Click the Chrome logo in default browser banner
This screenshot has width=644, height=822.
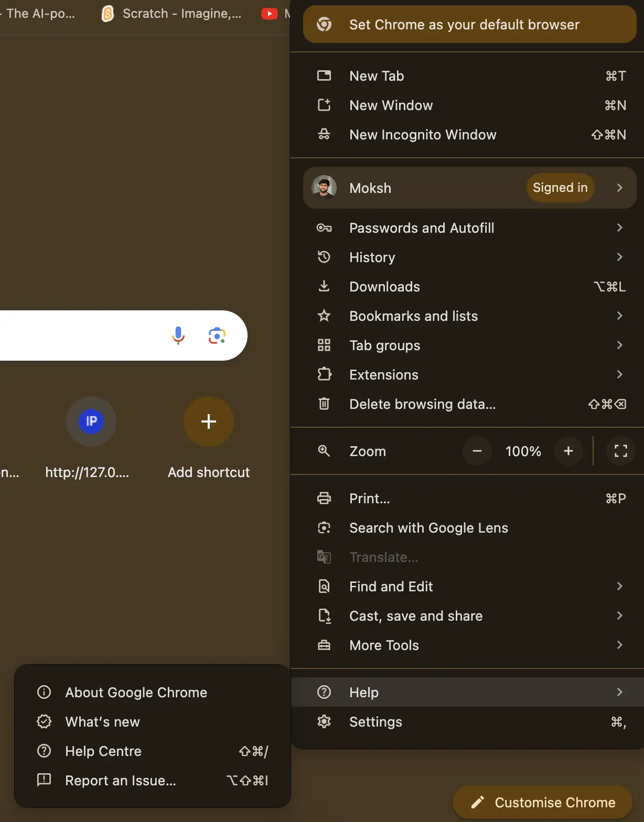(324, 24)
